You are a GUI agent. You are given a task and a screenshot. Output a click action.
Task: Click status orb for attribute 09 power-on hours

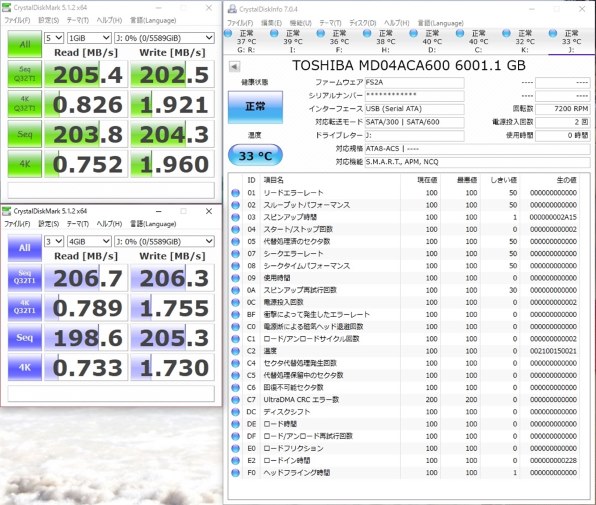236,278
